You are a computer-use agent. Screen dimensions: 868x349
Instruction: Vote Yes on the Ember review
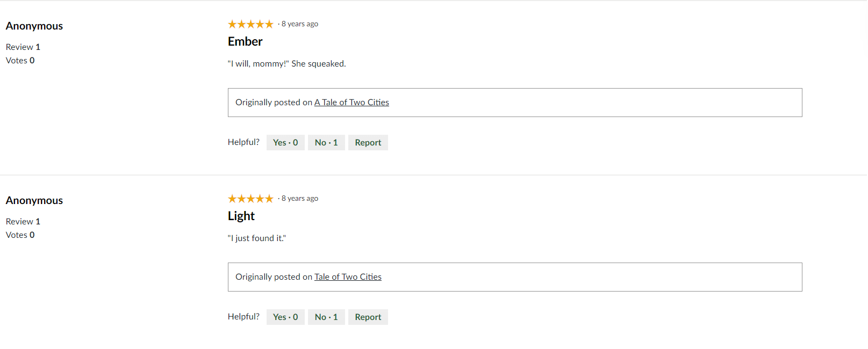click(x=285, y=142)
